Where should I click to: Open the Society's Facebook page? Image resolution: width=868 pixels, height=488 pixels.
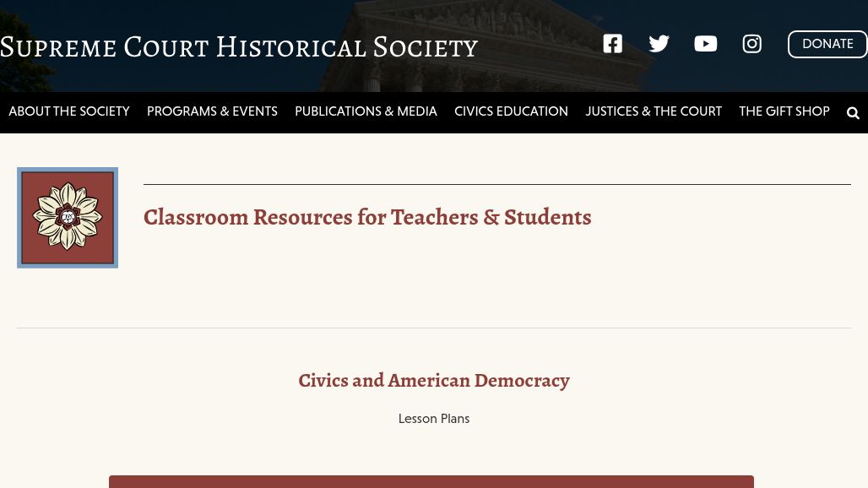[x=612, y=43]
